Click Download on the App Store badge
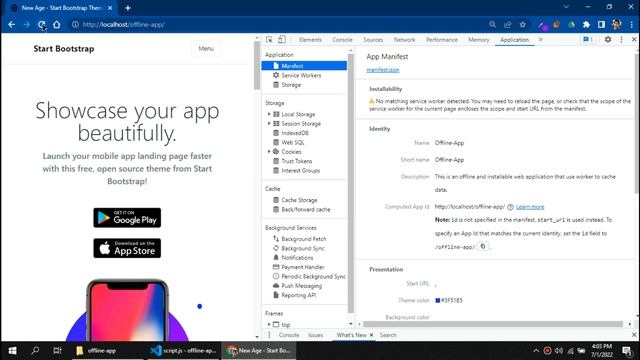Screen dimensions: 640x360 click(127, 248)
